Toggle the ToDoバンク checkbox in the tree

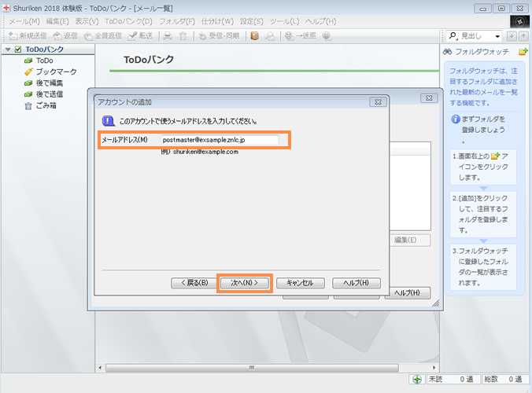tap(18, 50)
